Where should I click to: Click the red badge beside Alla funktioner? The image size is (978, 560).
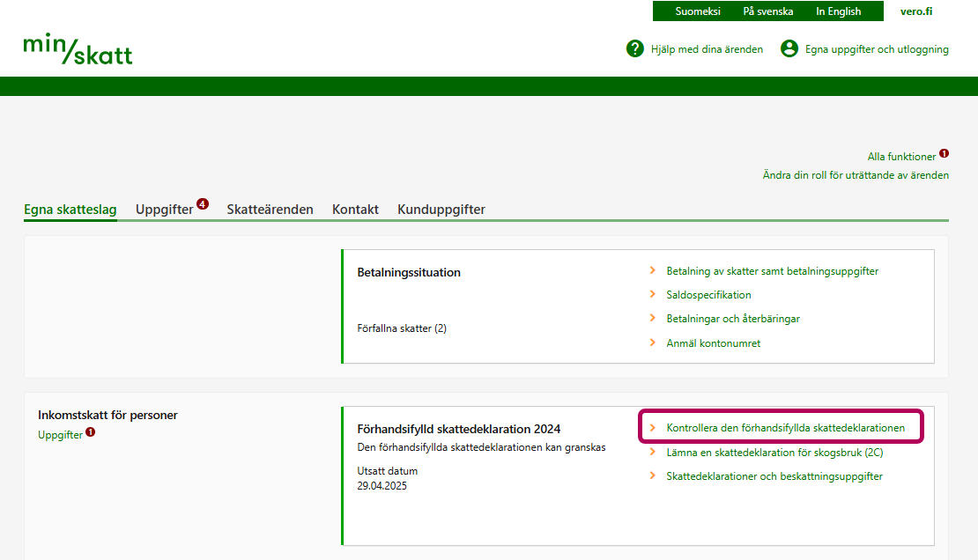pos(944,153)
